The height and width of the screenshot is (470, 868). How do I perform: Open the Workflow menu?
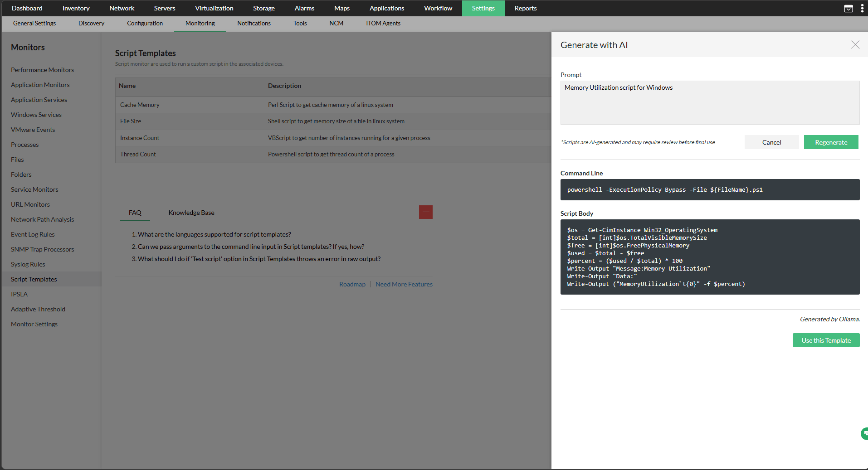tap(438, 8)
